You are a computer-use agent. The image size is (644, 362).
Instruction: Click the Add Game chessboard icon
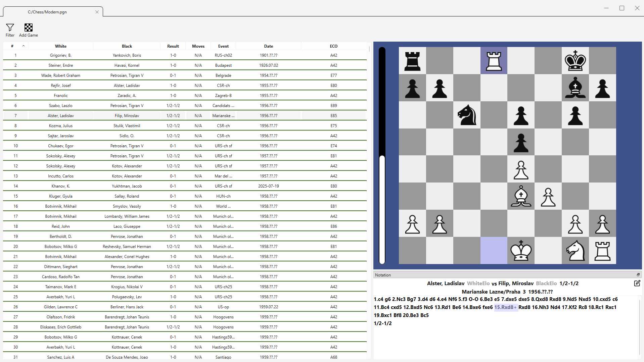(29, 30)
